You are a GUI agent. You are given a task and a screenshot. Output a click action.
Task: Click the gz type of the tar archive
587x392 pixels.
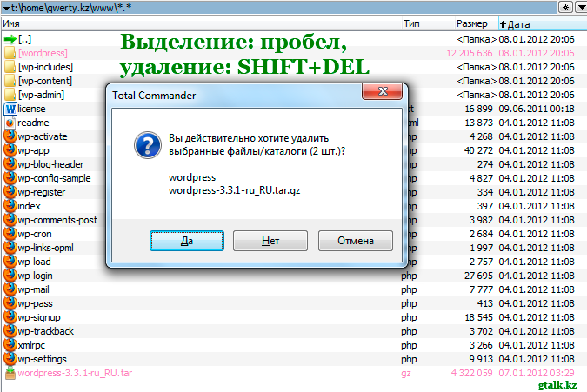[x=406, y=373]
